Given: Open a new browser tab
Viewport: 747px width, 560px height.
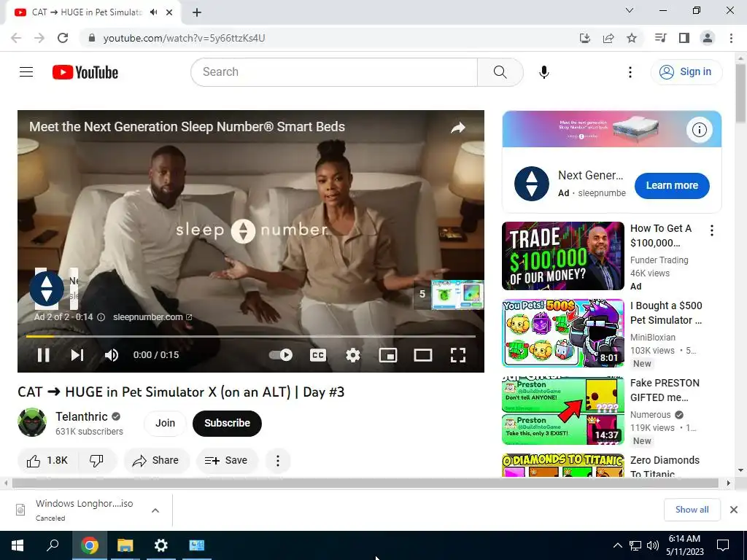Looking at the screenshot, I should tap(197, 12).
